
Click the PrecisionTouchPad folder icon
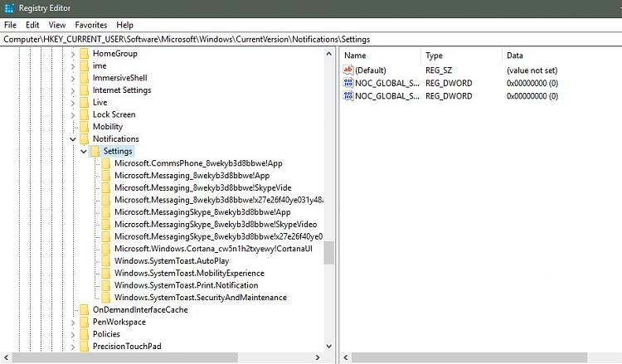84,346
